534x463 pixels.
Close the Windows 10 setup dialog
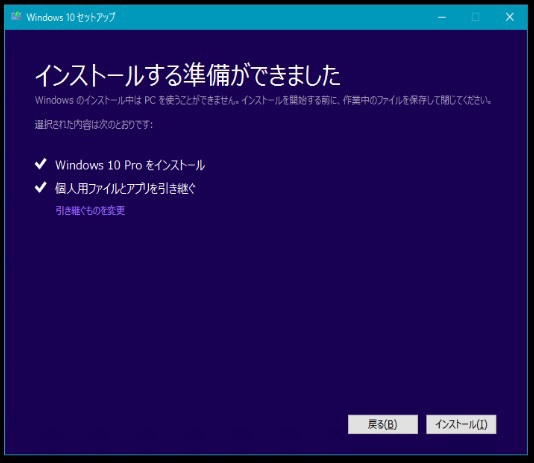pos(509,17)
